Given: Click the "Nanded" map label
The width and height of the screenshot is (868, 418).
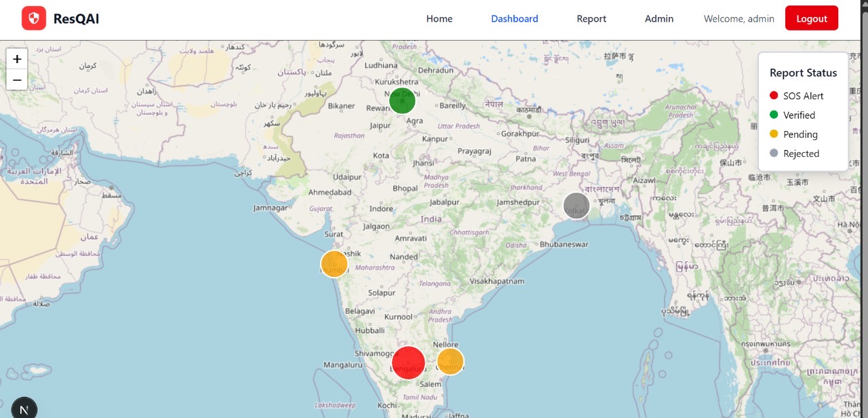Looking at the screenshot, I should tap(404, 257).
